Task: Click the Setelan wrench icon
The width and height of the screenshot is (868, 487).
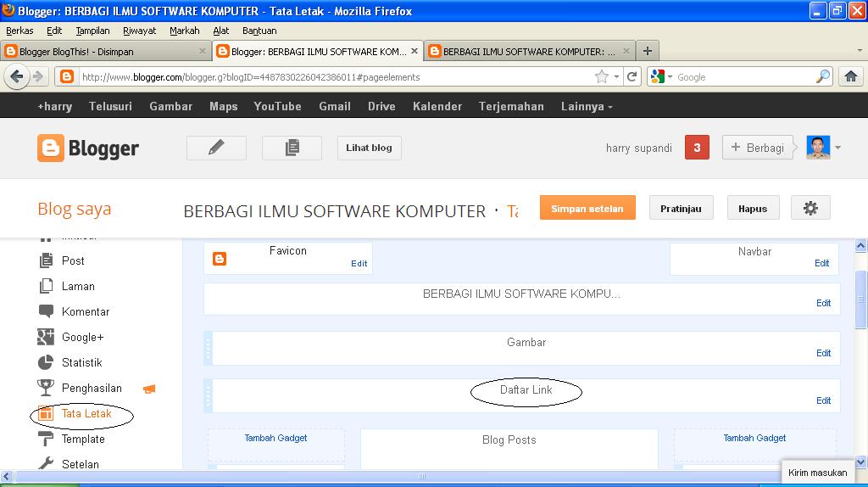Action: click(46, 464)
